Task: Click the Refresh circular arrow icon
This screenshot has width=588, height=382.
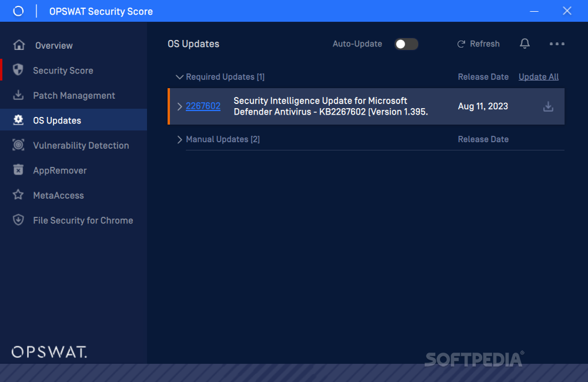Action: (461, 44)
